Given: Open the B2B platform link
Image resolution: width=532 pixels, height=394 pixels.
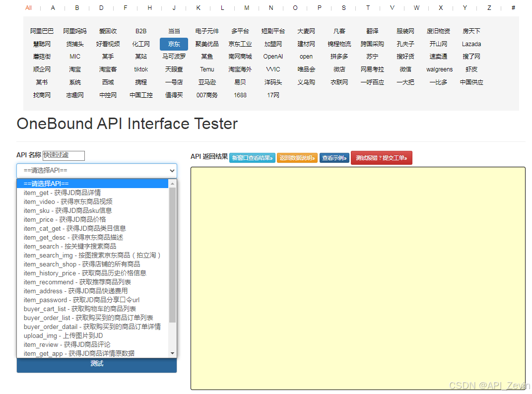Looking at the screenshot, I should pyautogui.click(x=141, y=31).
